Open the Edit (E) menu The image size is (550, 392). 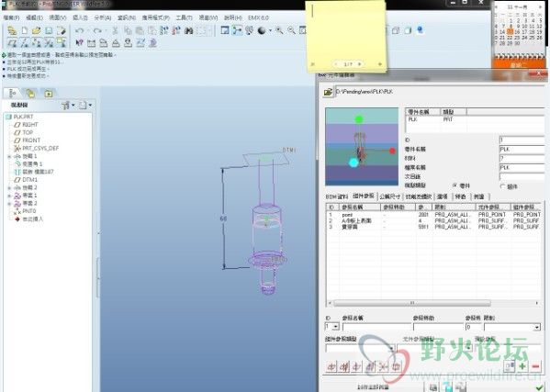[34, 17]
